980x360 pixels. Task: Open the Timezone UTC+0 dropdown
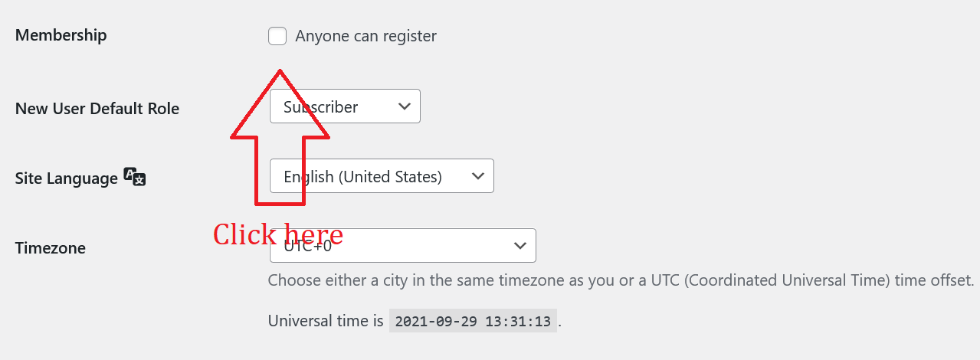click(403, 246)
